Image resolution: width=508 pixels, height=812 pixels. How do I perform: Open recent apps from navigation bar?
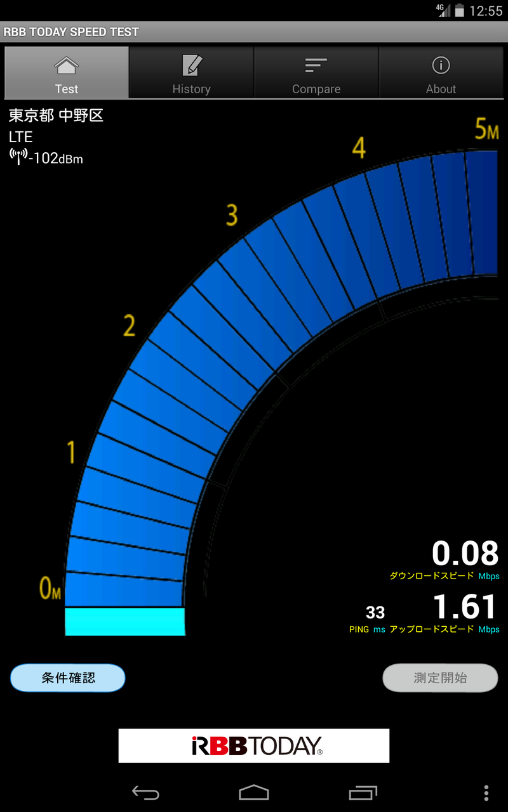363,792
